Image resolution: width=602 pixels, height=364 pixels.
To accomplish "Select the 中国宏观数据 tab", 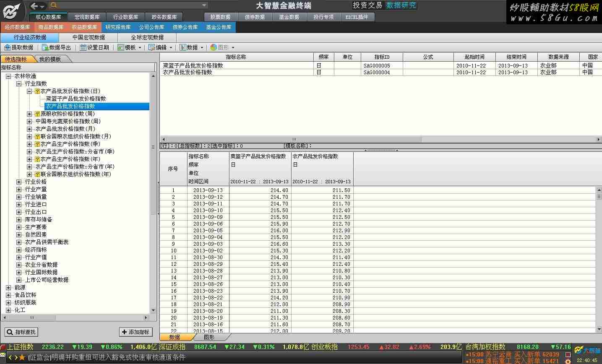I will click(89, 37).
